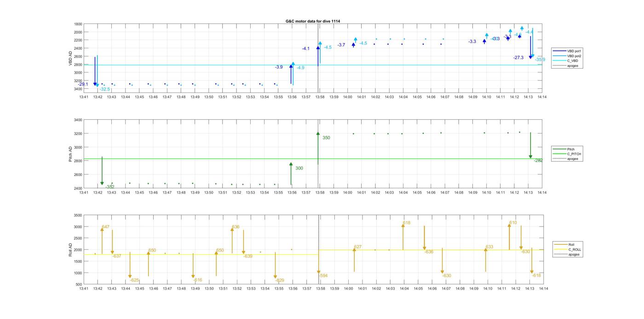The height and width of the screenshot is (319, 644).
Task: Click the '14:14' tick under Roll plot
Action: 543,289
